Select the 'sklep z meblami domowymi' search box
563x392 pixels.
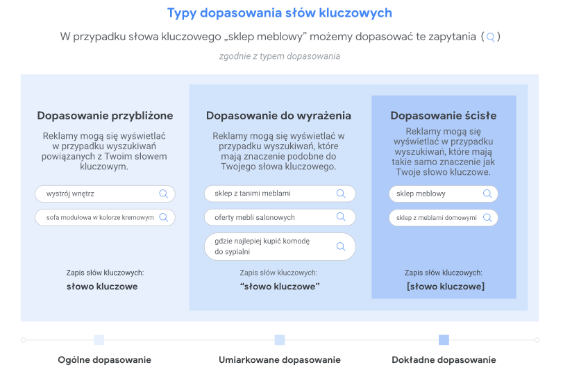[x=444, y=218]
